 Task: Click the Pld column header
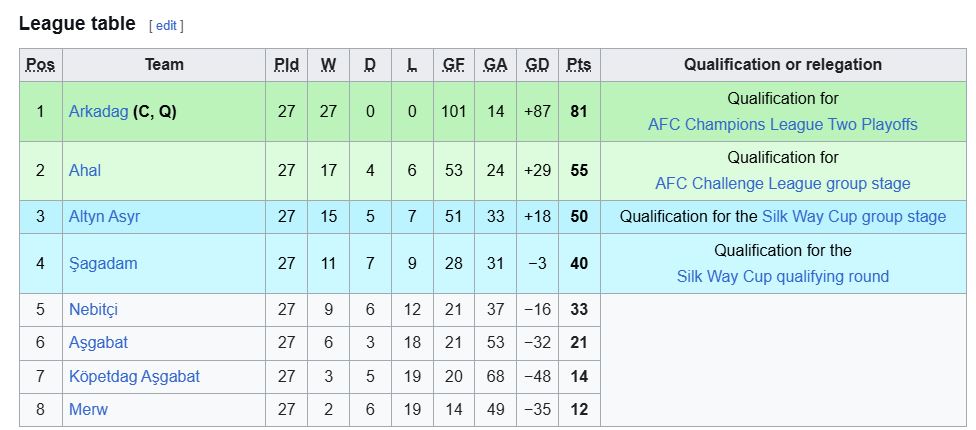pyautogui.click(x=286, y=65)
